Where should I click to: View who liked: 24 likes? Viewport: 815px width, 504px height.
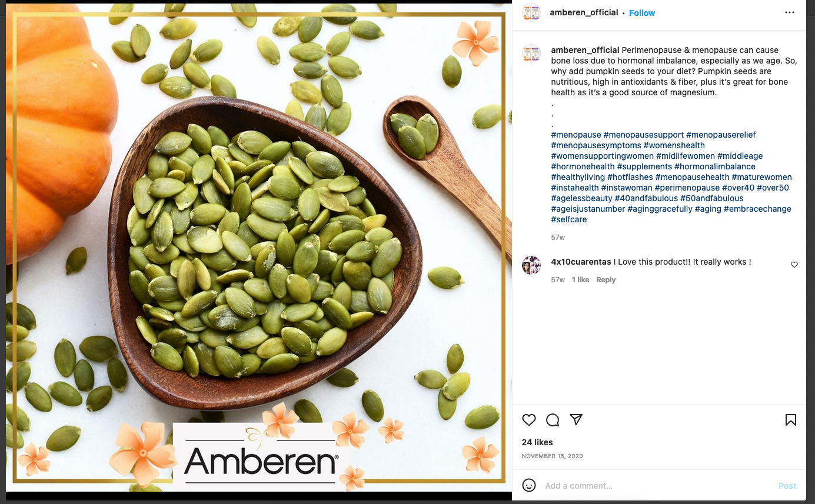tap(537, 442)
